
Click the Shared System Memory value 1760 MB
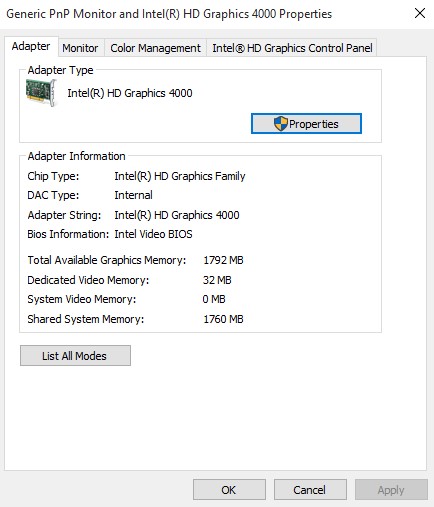[223, 319]
